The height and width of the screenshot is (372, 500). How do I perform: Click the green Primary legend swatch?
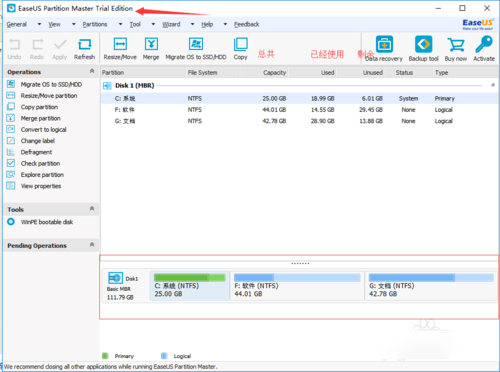pos(105,356)
